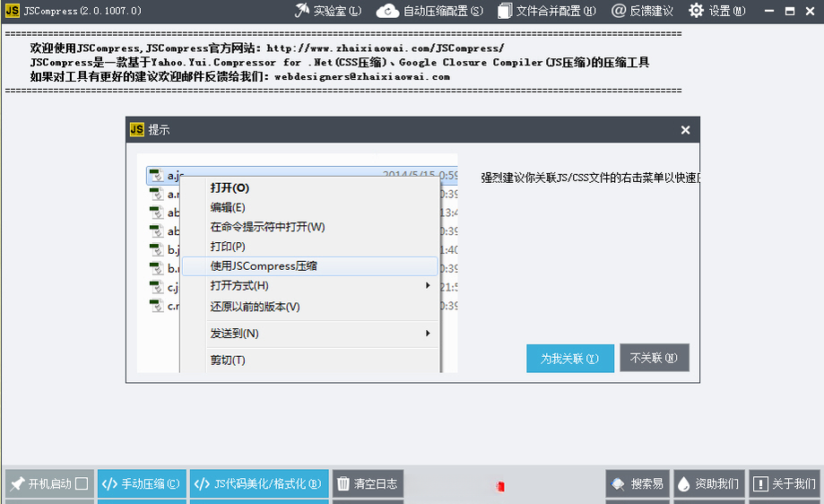Open 自动压缩配置 auto-compress settings

[x=430, y=11]
